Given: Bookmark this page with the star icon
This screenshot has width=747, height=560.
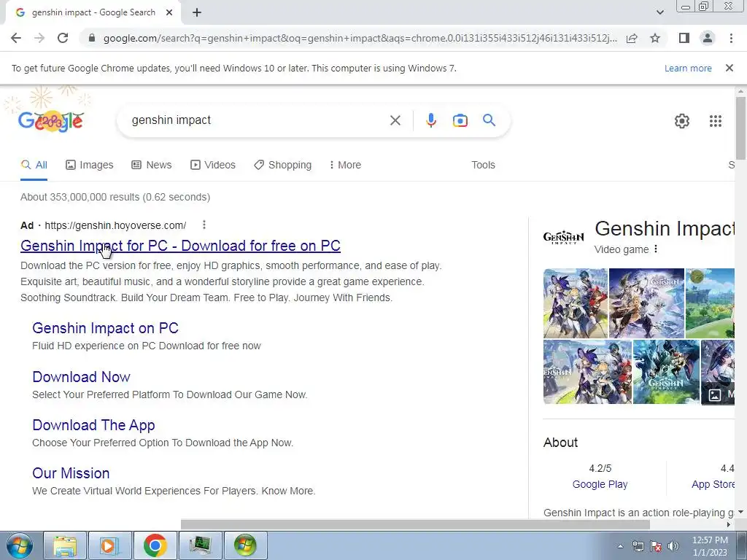Looking at the screenshot, I should point(655,38).
